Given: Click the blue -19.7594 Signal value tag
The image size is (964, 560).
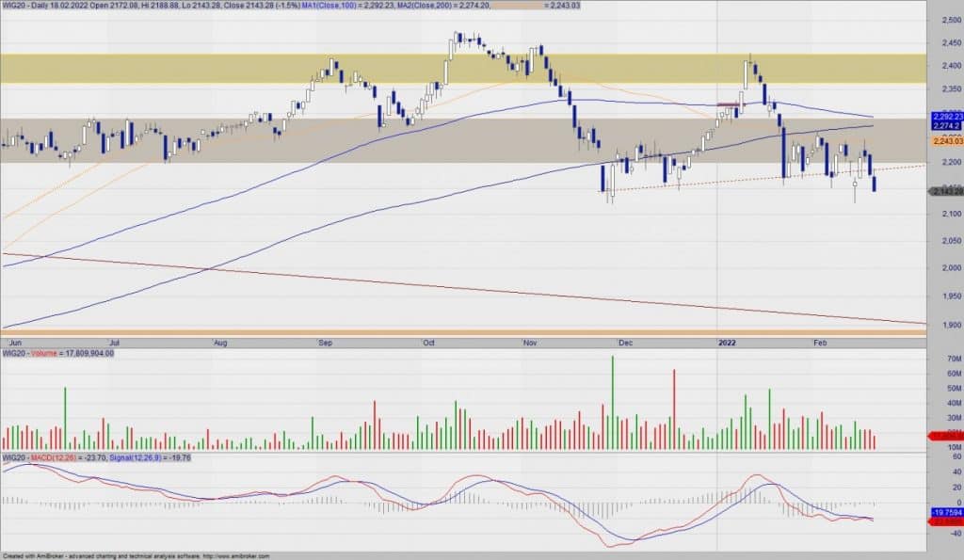Looking at the screenshot, I should click(945, 512).
